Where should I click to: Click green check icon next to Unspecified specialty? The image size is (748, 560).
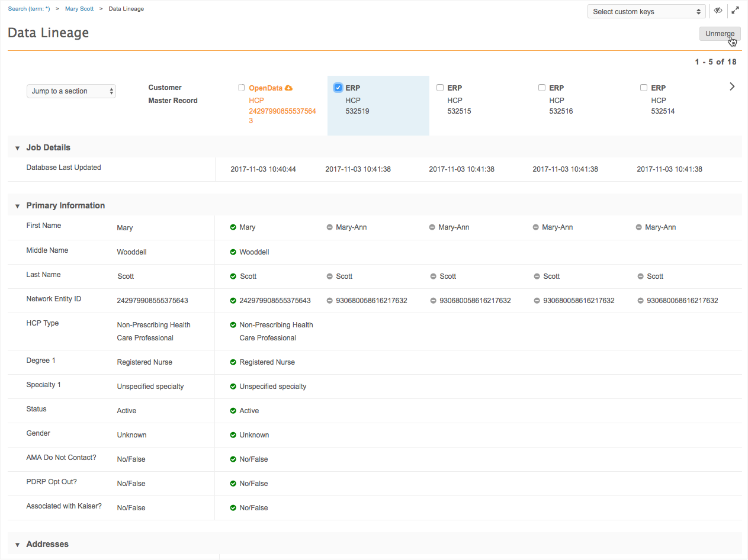(233, 387)
